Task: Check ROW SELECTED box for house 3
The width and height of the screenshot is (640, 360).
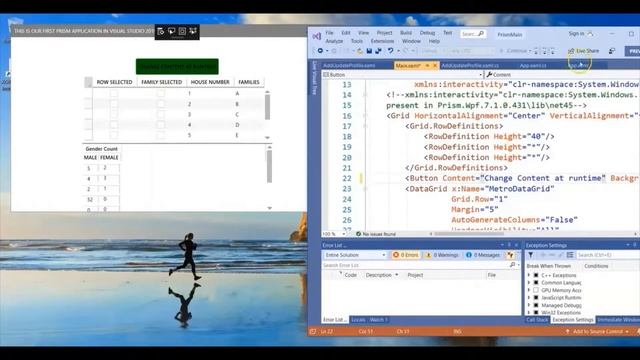Action: (114, 114)
